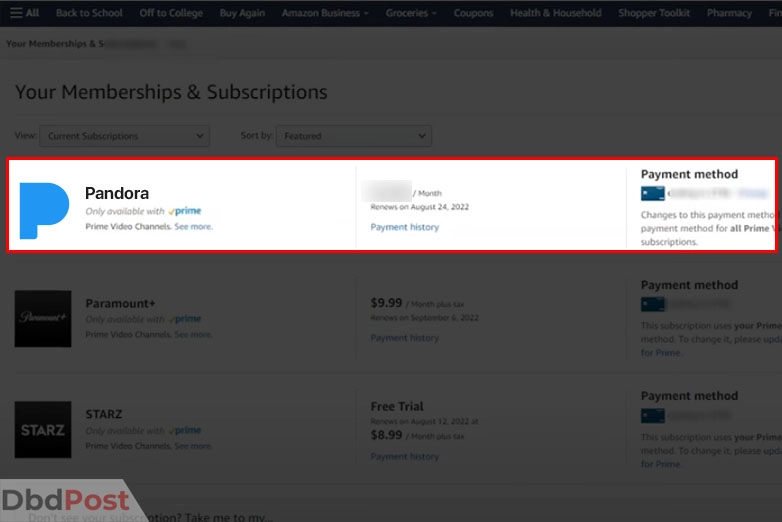The image size is (782, 522).
Task: Open Payment history for Paramount+
Action: [x=404, y=338]
